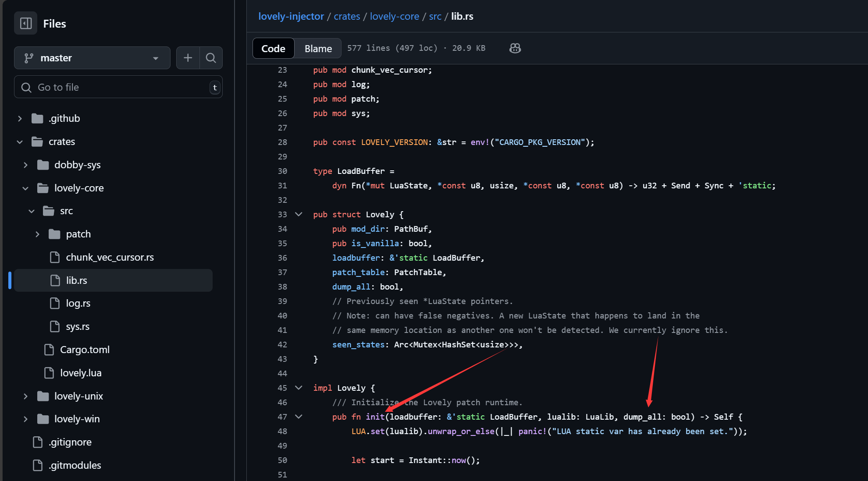The image size is (868, 481).
Task: Open the .github folder
Action: pos(64,119)
